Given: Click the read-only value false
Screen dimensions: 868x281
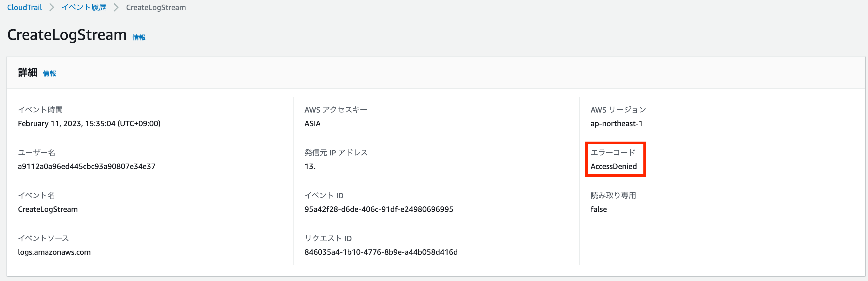Looking at the screenshot, I should pos(598,209).
